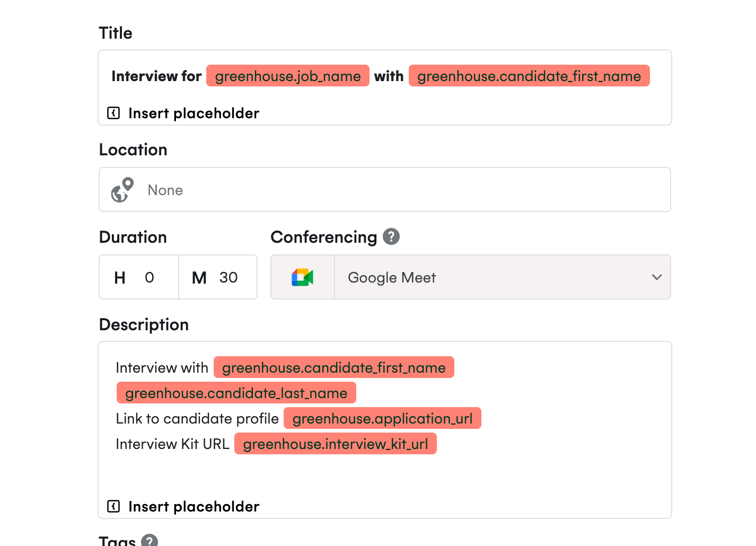
Task: Click the Location field showing None
Action: [385, 190]
